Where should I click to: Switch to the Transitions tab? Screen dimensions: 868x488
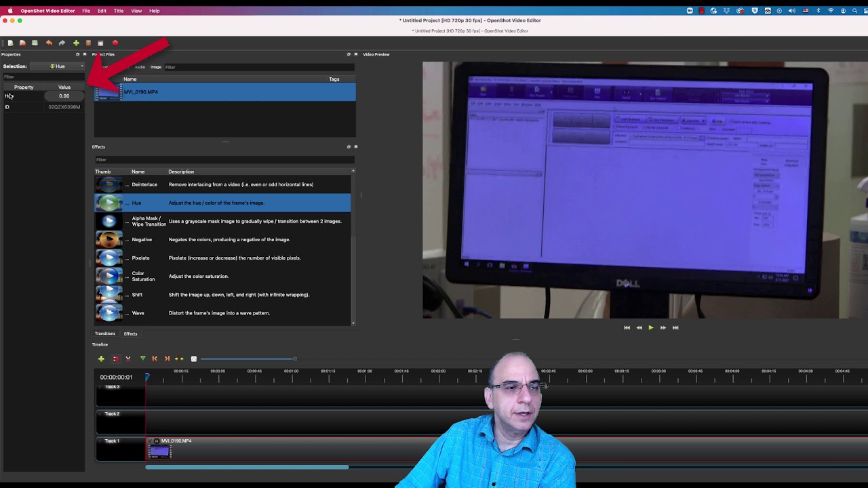tap(105, 333)
